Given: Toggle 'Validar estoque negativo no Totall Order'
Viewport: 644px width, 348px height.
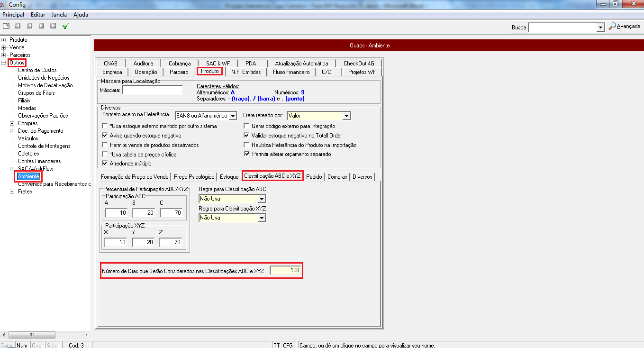Looking at the screenshot, I should [x=246, y=136].
